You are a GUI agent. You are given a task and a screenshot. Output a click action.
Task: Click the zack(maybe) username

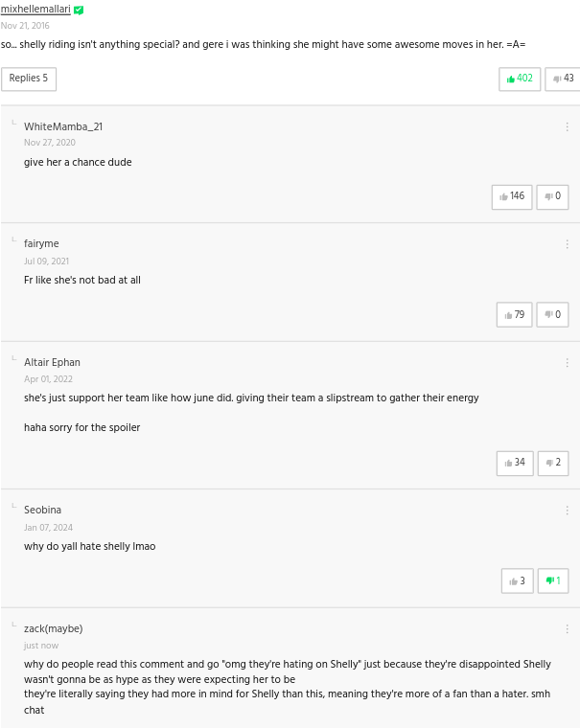pyautogui.click(x=54, y=628)
